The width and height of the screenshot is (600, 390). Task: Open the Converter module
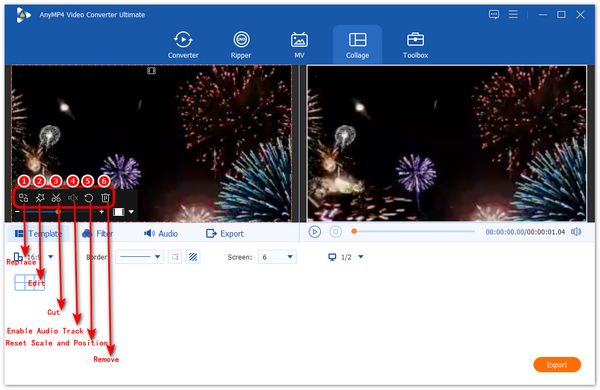pyautogui.click(x=183, y=45)
